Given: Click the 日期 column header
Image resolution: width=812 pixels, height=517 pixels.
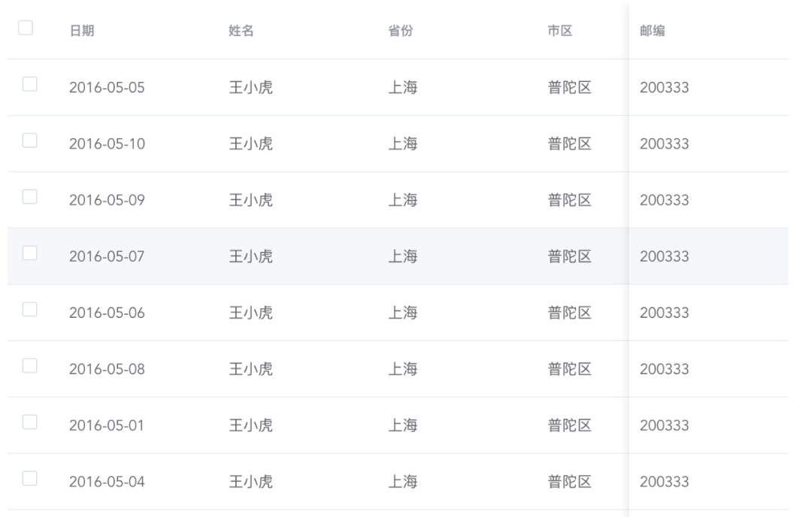Looking at the screenshot, I should (x=82, y=31).
